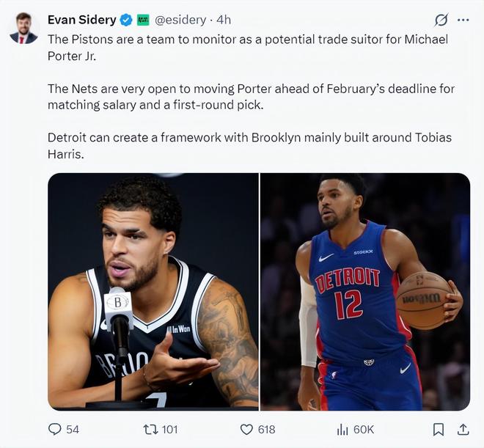Click the blue verified checkmark badge
Image resolution: width=484 pixels, height=448 pixels.
point(126,20)
